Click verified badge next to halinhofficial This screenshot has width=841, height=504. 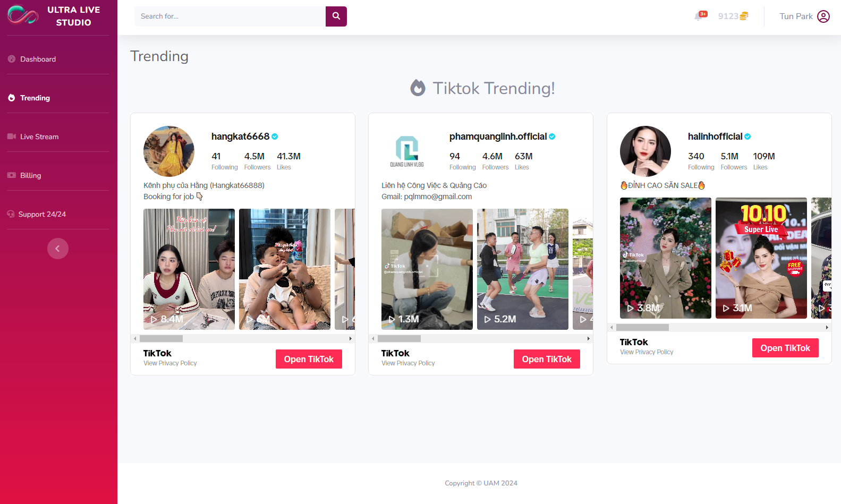[747, 136]
